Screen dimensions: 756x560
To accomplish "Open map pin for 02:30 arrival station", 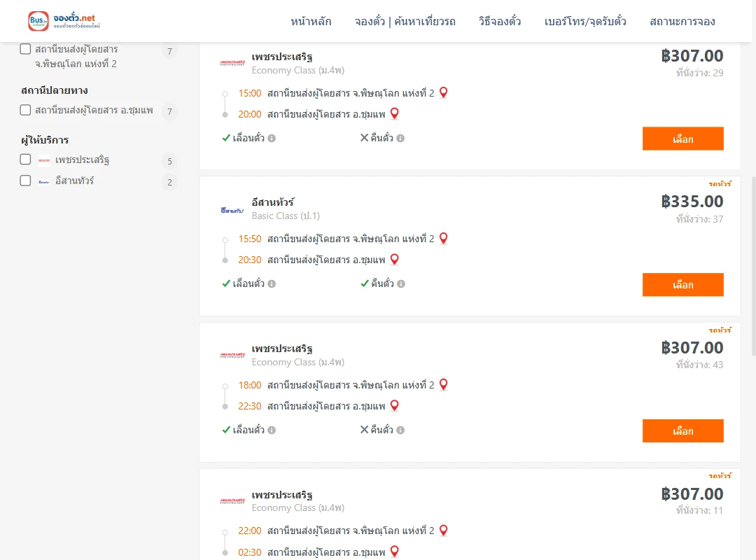I will click(x=394, y=551).
